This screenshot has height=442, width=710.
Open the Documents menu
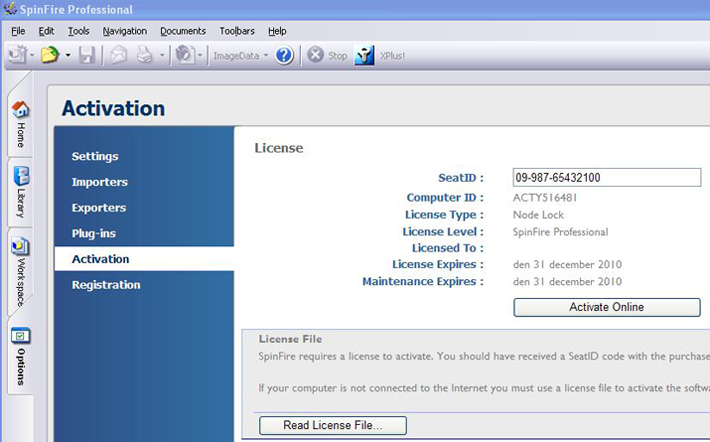coord(183,31)
